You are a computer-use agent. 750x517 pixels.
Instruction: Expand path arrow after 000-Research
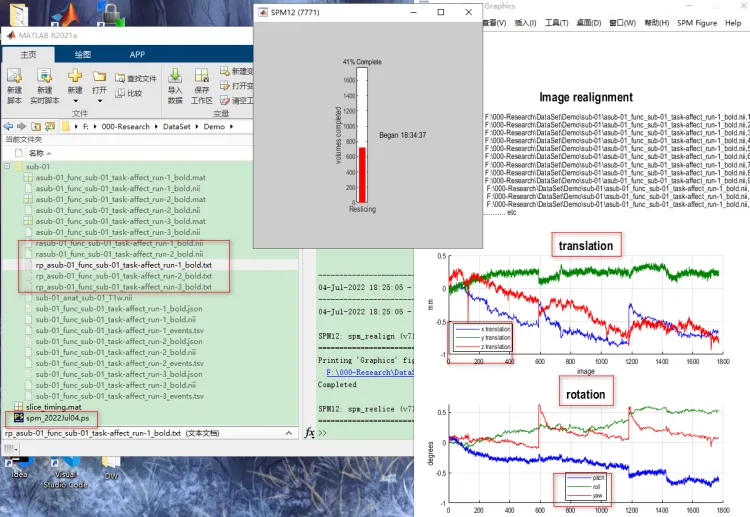coord(156,127)
